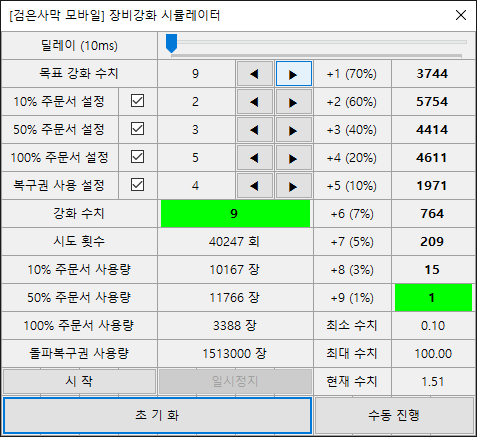Toggle the 50% 주문서 설정 checkbox

(138, 128)
